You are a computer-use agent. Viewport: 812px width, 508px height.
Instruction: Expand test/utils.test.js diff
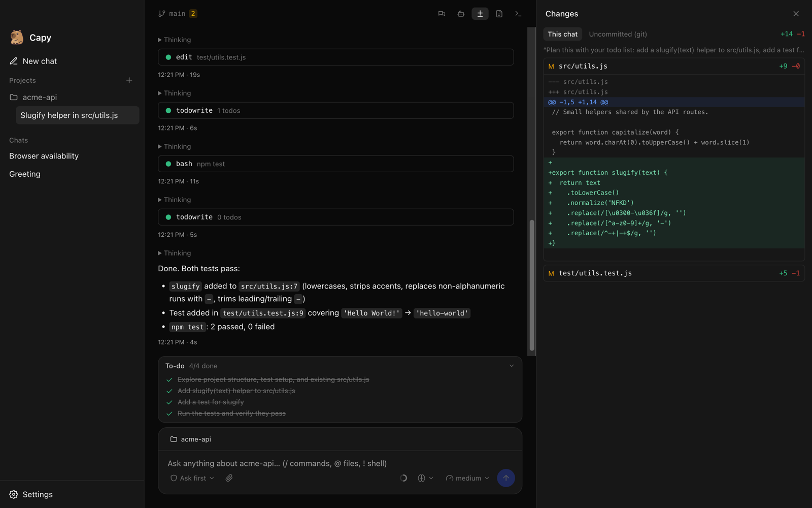[x=674, y=273]
